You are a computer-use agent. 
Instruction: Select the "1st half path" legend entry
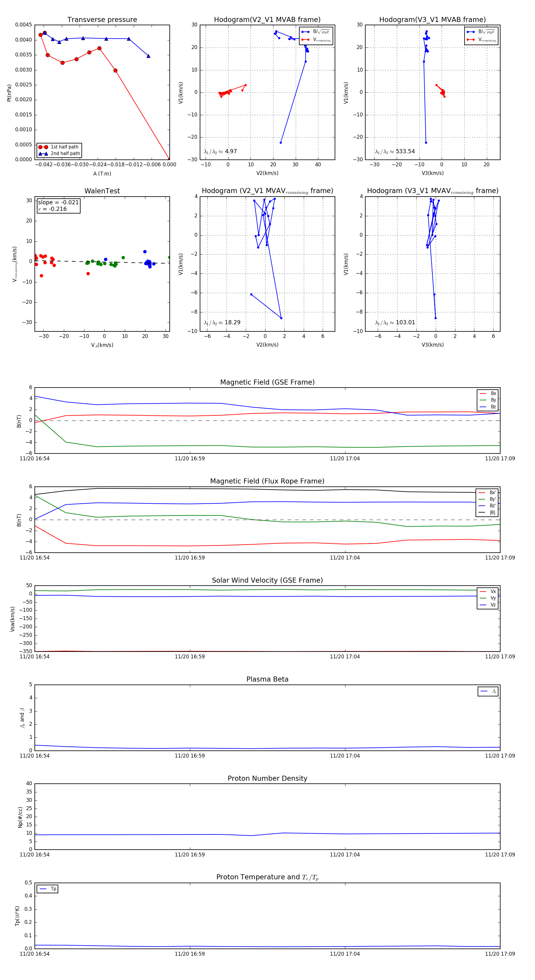pyautogui.click(x=59, y=147)
